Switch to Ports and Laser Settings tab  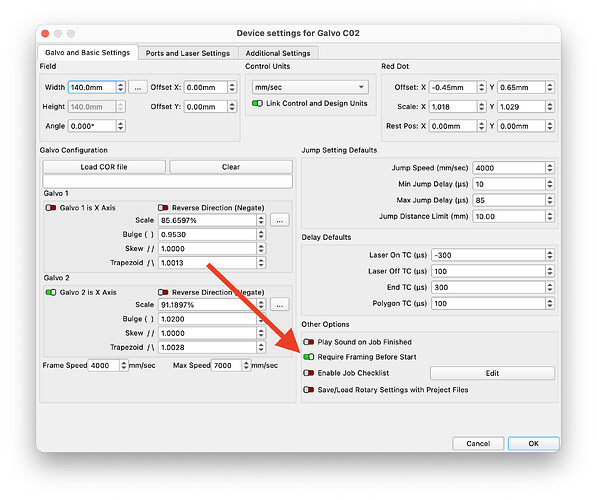coord(188,53)
